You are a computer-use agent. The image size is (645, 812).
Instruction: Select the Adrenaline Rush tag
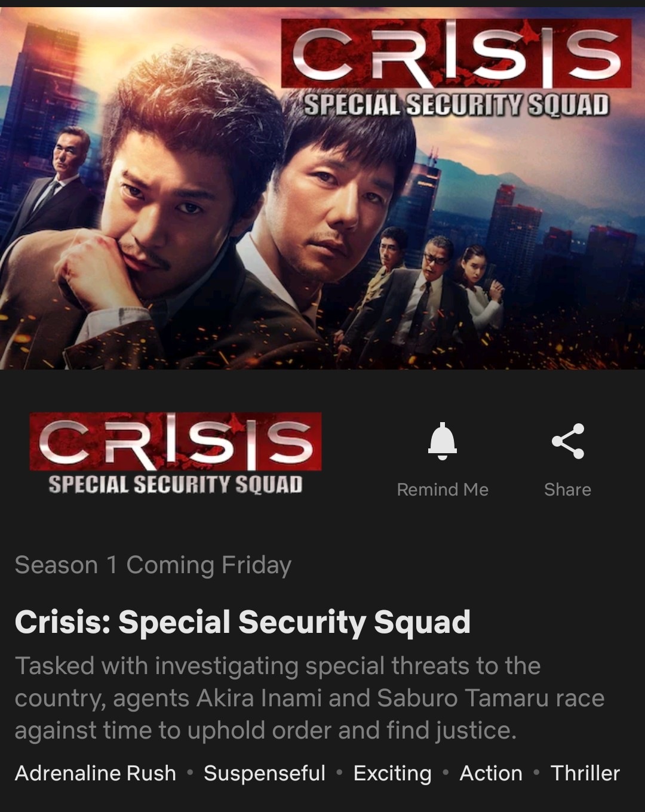(x=96, y=773)
